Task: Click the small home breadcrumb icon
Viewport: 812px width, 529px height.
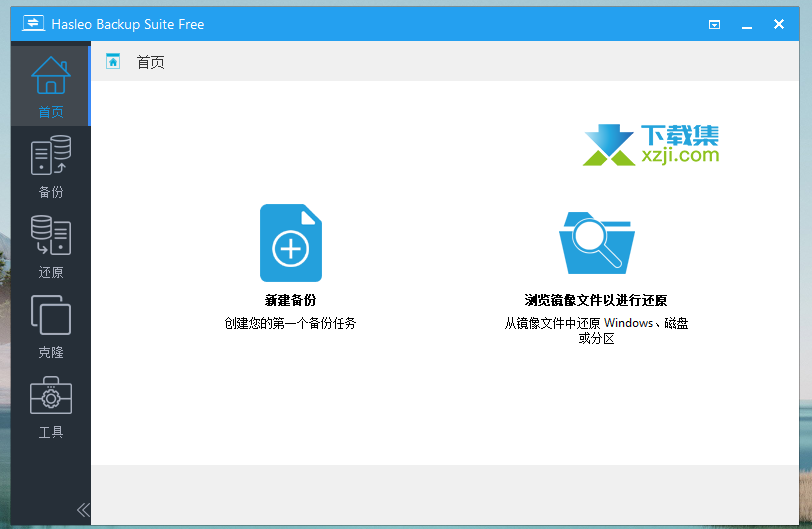Action: [113, 62]
